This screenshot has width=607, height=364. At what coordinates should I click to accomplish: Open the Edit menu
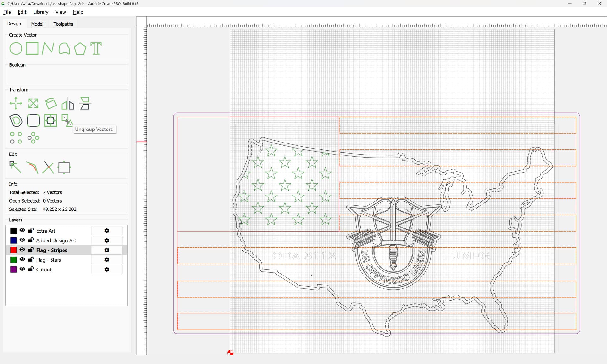[x=22, y=12]
